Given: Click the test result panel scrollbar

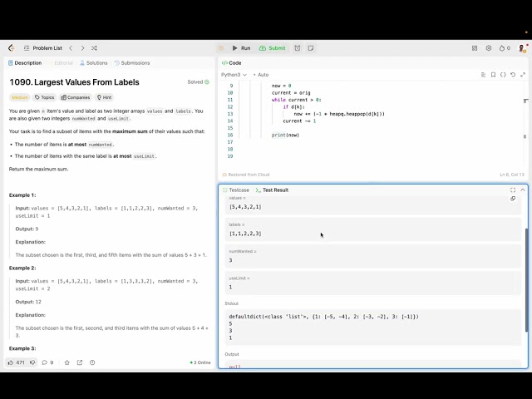Looking at the screenshot, I should coord(526,280).
